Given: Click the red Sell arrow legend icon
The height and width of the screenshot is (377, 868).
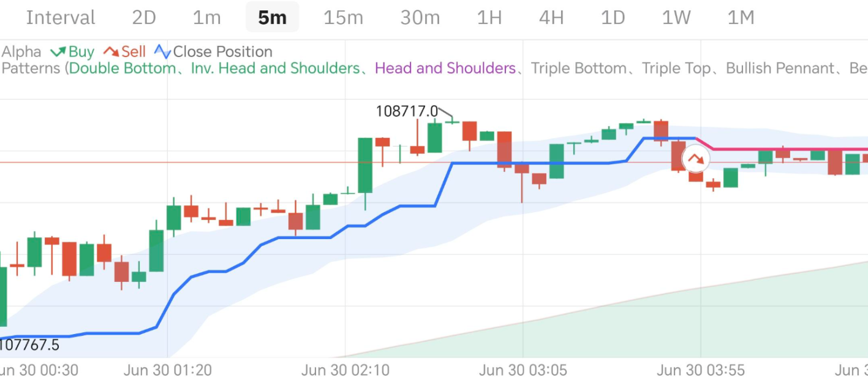Looking at the screenshot, I should point(111,51).
